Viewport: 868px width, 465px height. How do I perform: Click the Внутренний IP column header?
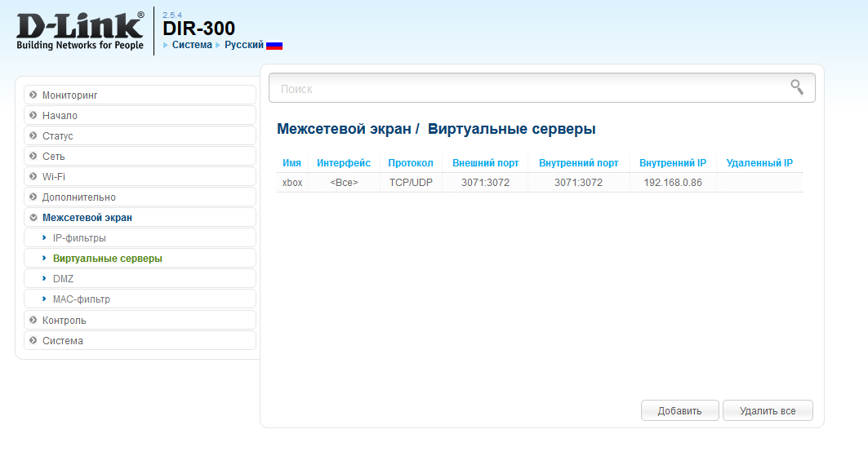pyautogui.click(x=673, y=163)
